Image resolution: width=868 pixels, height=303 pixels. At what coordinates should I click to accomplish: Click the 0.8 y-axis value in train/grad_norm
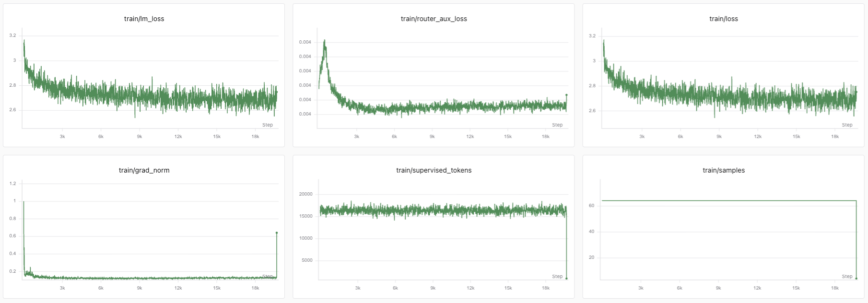(x=12, y=219)
